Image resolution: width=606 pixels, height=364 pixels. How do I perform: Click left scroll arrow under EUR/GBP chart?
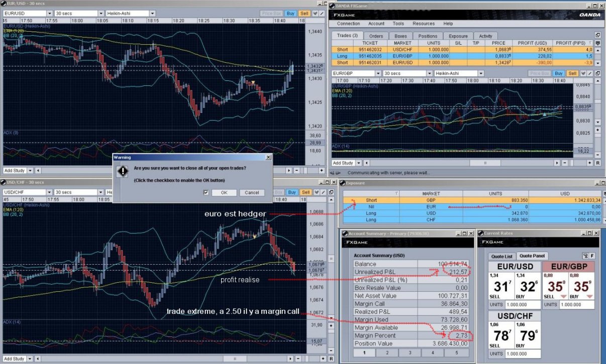(366, 163)
